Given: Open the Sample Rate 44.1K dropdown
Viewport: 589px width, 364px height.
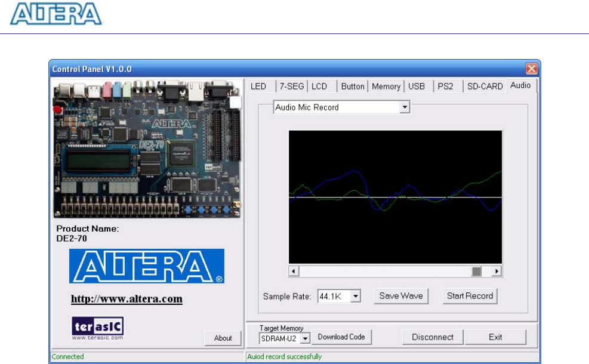Looking at the screenshot, I should [355, 297].
